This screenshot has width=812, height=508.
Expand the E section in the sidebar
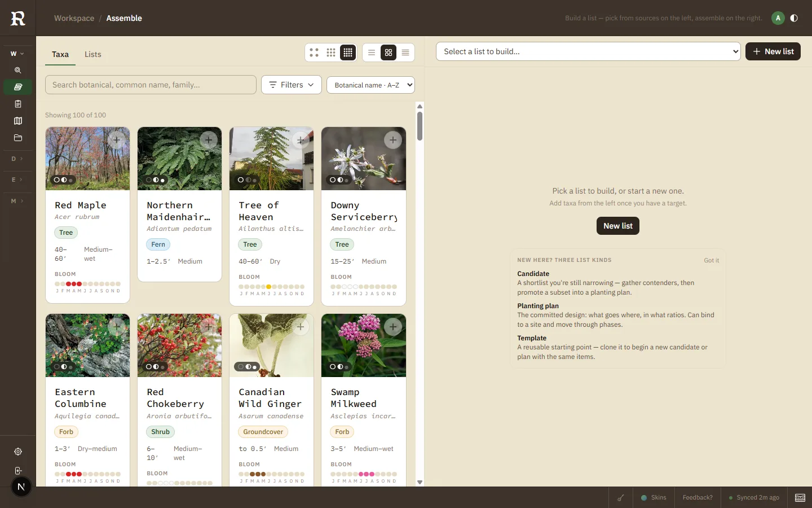17,179
